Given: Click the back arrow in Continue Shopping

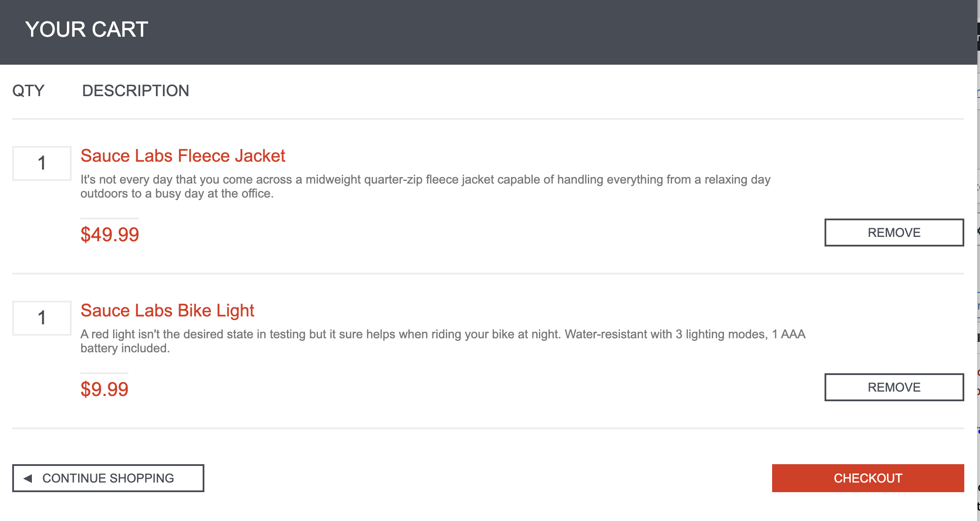Looking at the screenshot, I should click(28, 478).
